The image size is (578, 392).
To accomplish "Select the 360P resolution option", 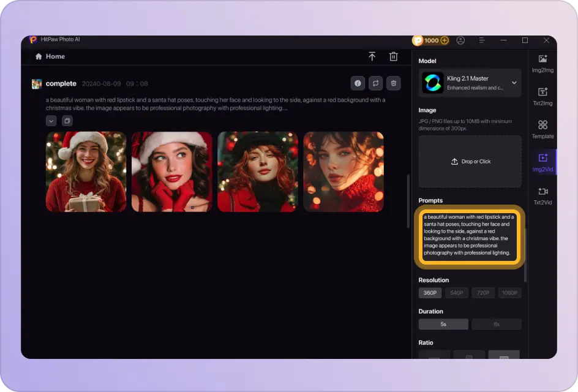I will (x=430, y=293).
